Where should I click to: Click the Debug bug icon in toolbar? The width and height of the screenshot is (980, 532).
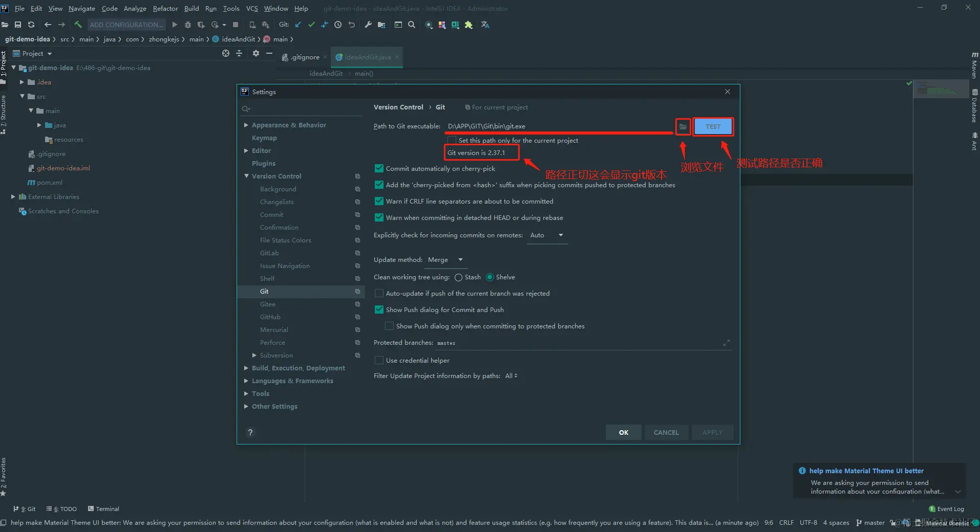click(188, 25)
